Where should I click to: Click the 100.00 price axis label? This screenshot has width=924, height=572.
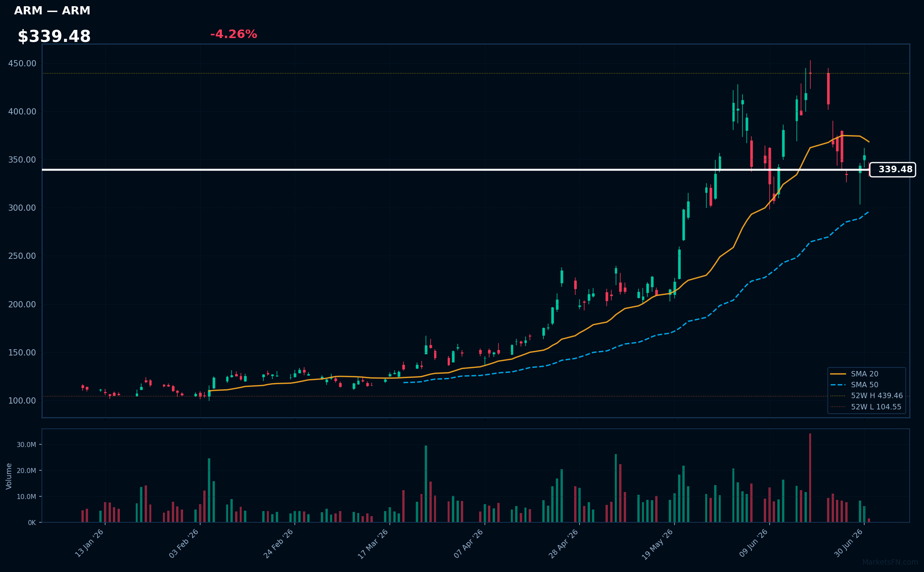(x=22, y=400)
